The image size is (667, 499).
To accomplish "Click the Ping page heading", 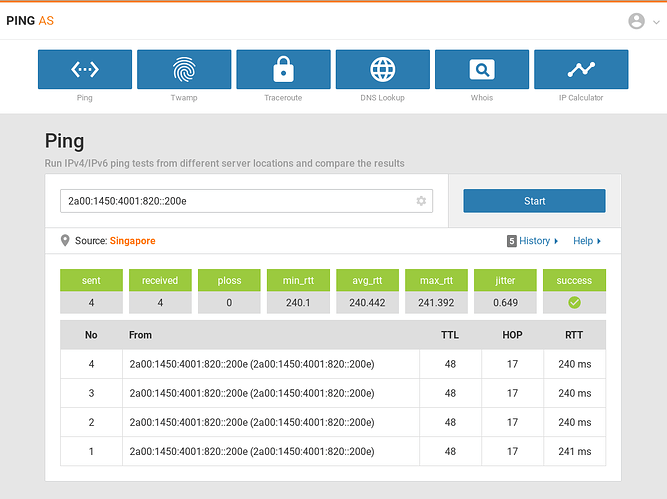I will [x=65, y=141].
